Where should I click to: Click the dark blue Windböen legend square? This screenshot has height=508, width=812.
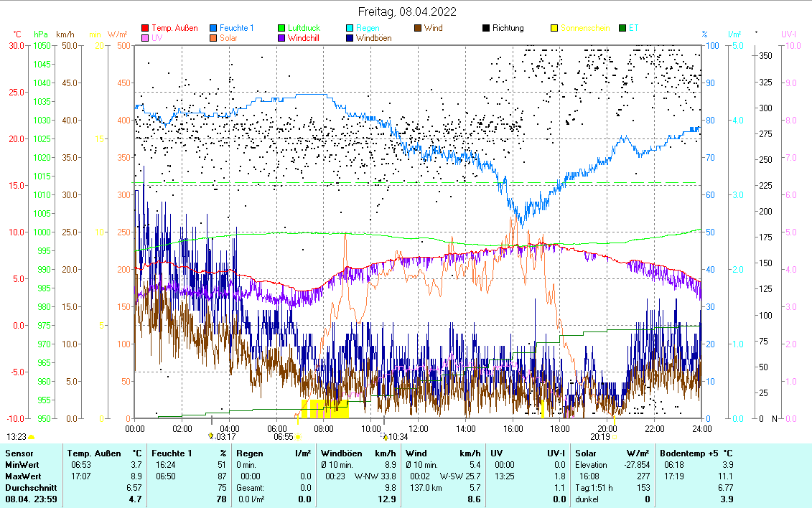pyautogui.click(x=350, y=38)
